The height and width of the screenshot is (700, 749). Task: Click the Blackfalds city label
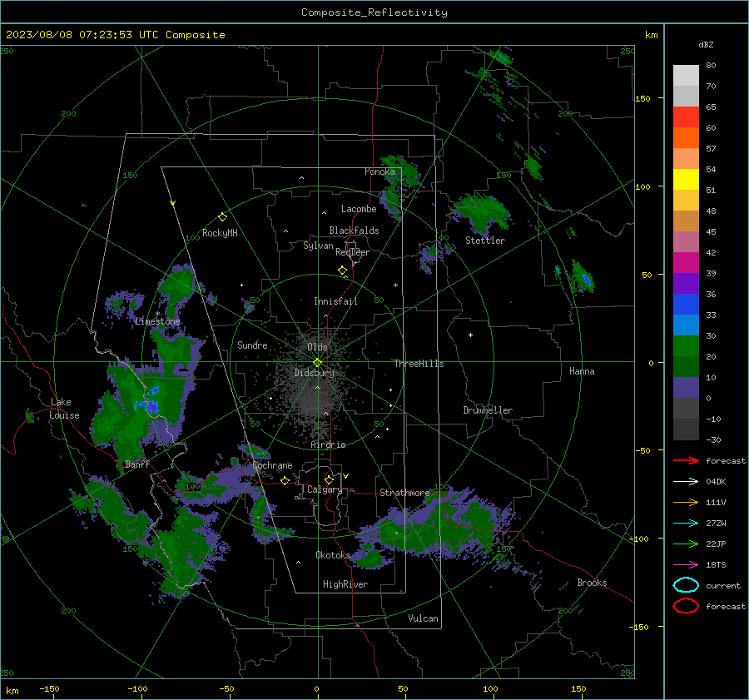pyautogui.click(x=354, y=231)
